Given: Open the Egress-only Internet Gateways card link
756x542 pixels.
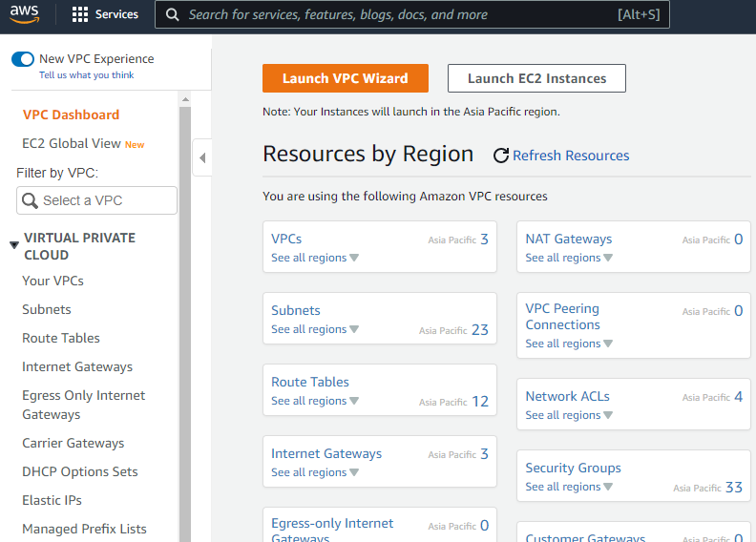Looking at the screenshot, I should [x=332, y=530].
